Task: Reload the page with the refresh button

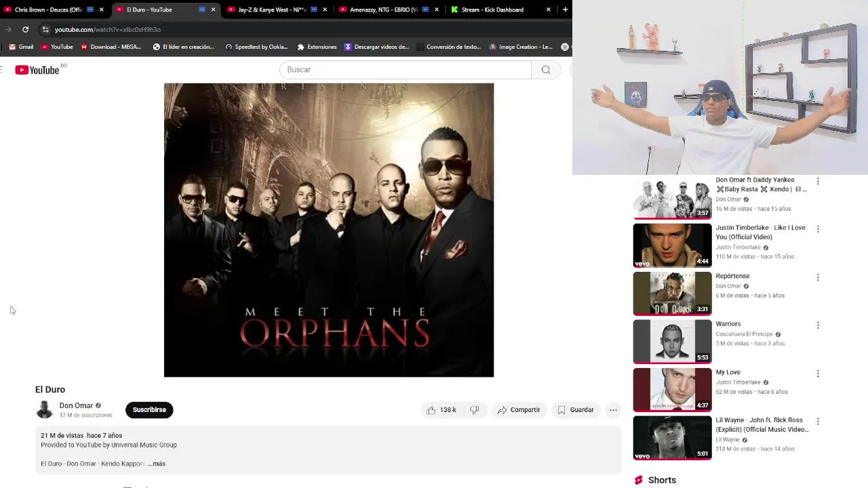Action: click(x=25, y=29)
